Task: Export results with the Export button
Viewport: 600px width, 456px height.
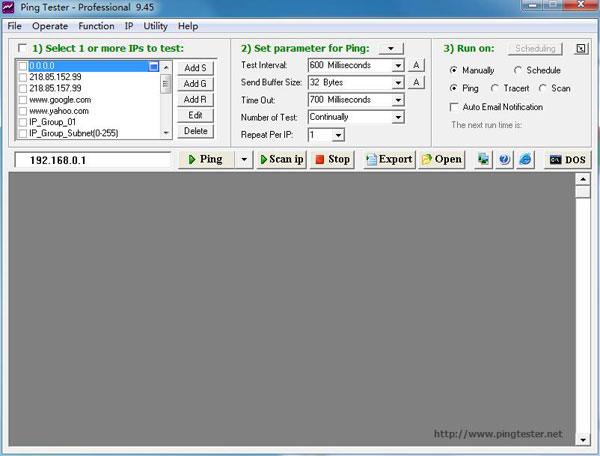Action: pyautogui.click(x=389, y=159)
